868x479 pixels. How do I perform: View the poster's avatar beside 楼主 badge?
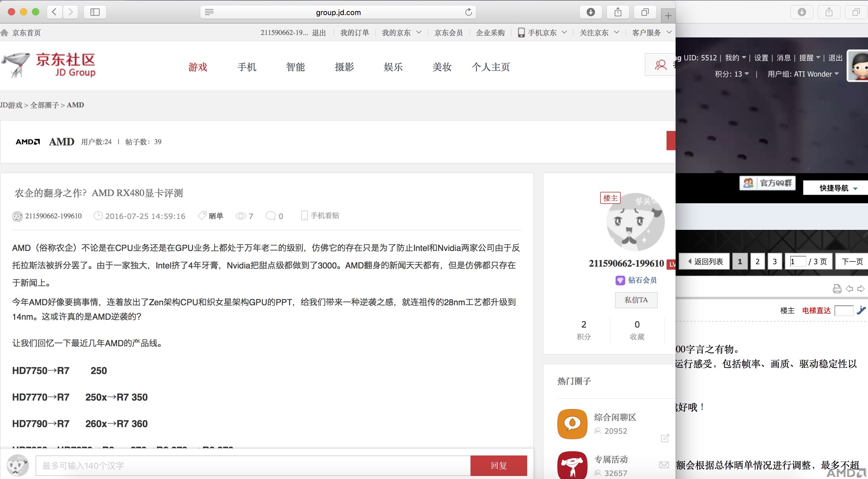[635, 222]
